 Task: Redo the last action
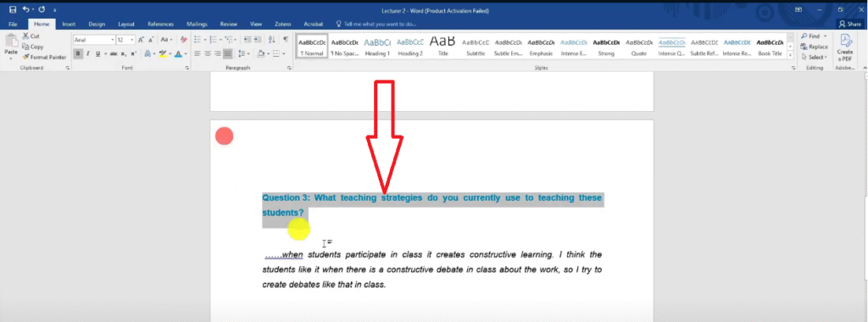pyautogui.click(x=42, y=9)
